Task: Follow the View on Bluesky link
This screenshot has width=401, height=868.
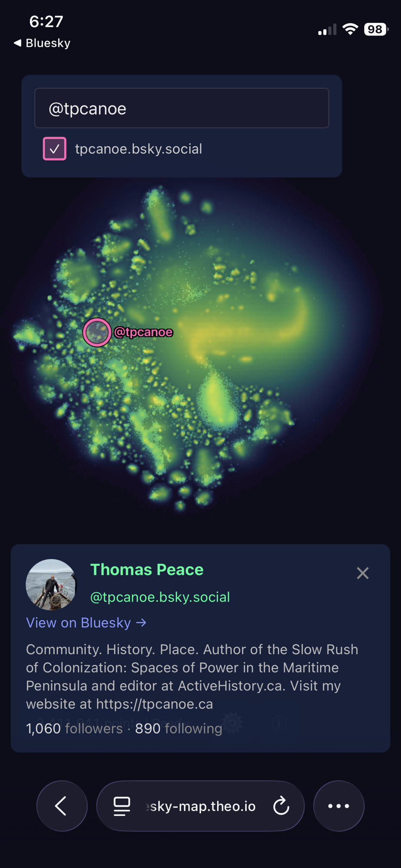Action: click(x=86, y=623)
